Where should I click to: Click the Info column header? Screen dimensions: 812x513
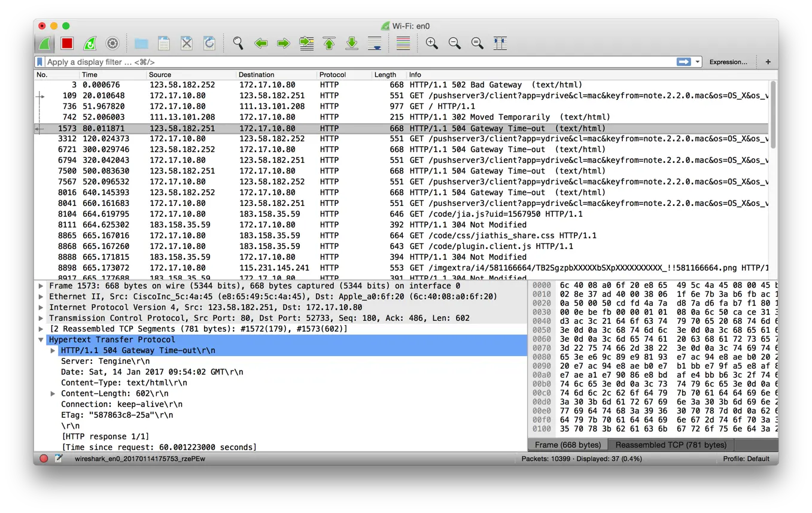[x=589, y=75]
